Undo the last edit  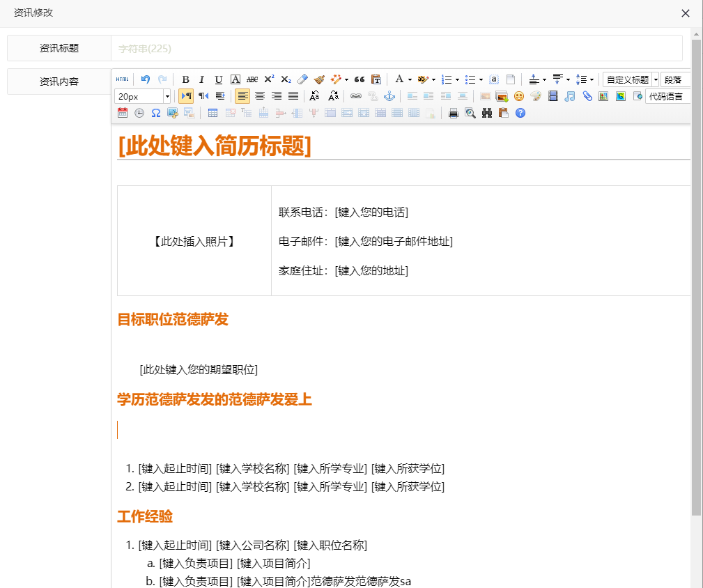click(x=146, y=79)
